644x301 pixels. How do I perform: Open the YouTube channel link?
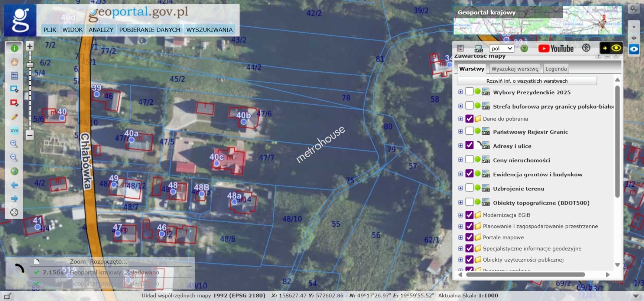coord(556,49)
